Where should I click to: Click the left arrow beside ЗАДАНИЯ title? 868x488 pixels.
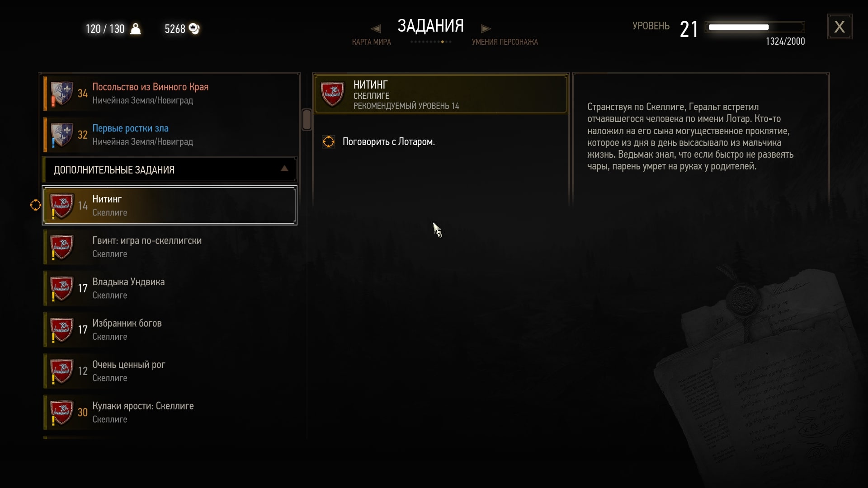pos(376,29)
